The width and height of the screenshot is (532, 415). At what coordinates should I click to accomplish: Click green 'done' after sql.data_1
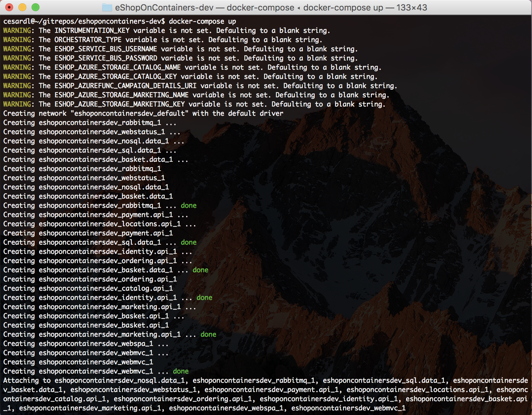click(189, 242)
